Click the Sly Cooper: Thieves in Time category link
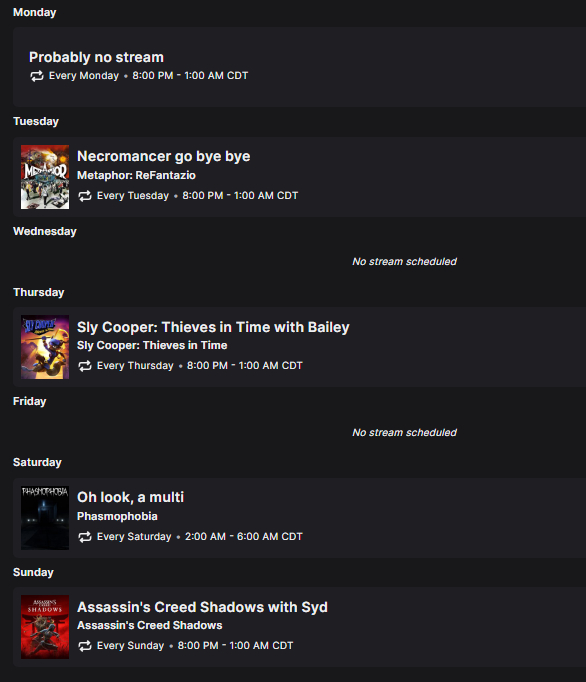Viewport: 586px width, 682px height. tap(152, 345)
